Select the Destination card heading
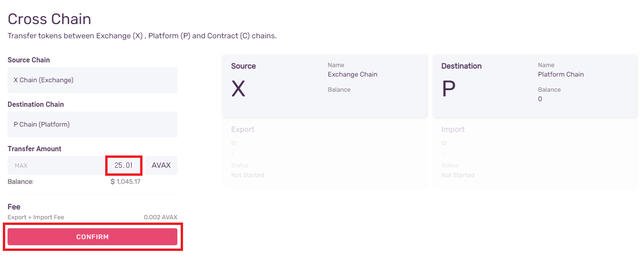 [x=461, y=66]
